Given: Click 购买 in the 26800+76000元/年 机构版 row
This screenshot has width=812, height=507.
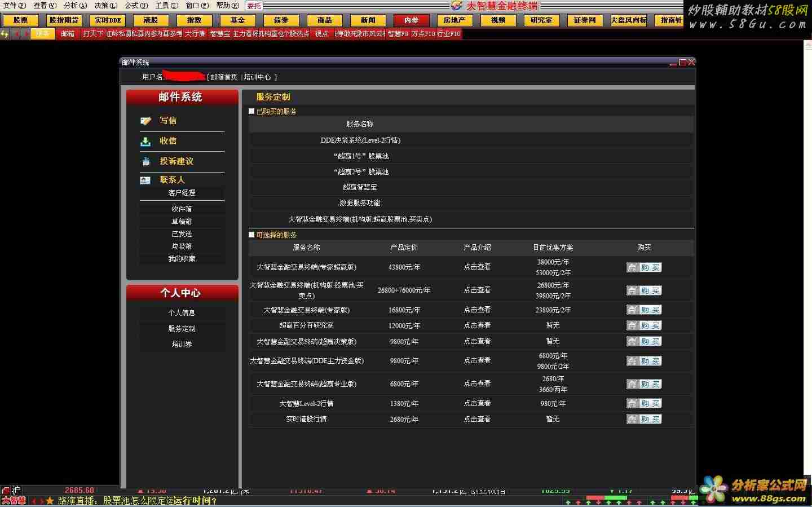Looking at the screenshot, I should [644, 290].
